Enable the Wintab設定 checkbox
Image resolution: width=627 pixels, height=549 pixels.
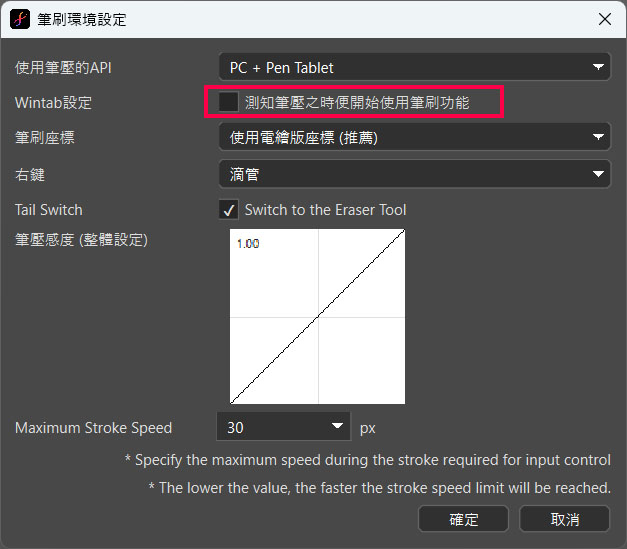[x=229, y=102]
